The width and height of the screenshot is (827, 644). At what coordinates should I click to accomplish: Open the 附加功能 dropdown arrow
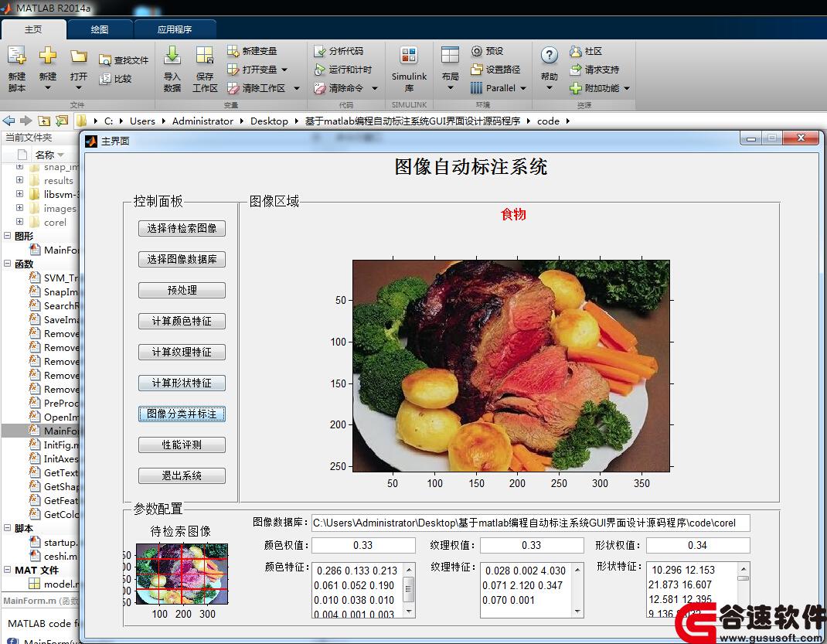point(627,88)
